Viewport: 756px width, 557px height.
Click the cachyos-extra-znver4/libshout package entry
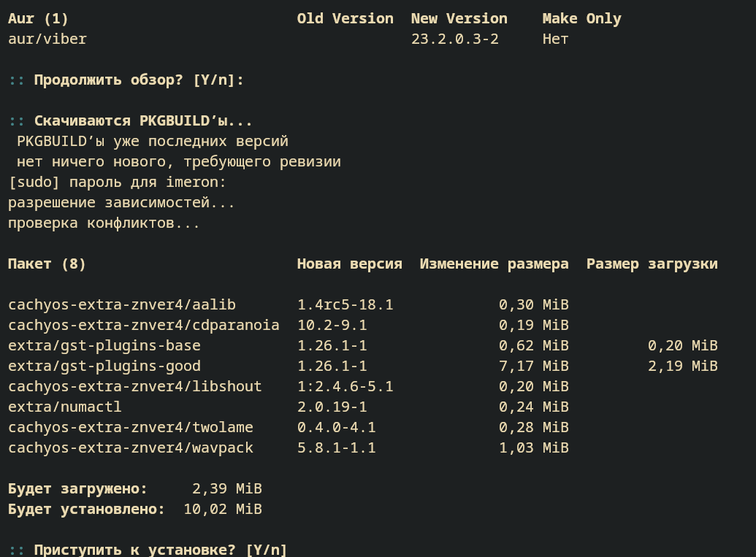click(x=135, y=386)
